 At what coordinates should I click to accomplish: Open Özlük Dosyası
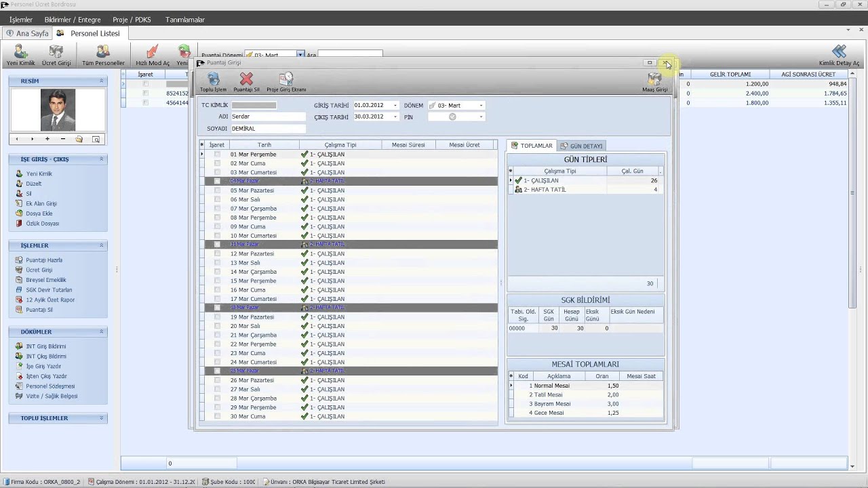tap(42, 224)
